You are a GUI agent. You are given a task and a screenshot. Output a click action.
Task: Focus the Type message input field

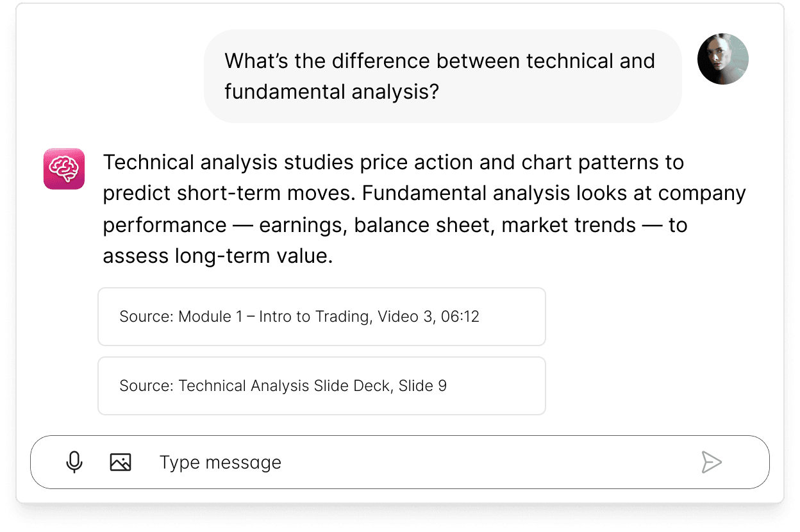click(x=423, y=462)
